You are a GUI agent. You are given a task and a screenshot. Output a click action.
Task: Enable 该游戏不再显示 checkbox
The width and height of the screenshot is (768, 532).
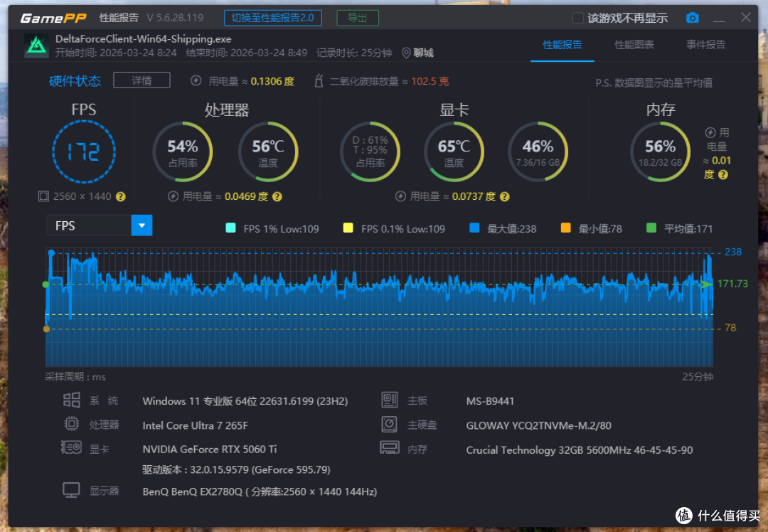click(578, 18)
